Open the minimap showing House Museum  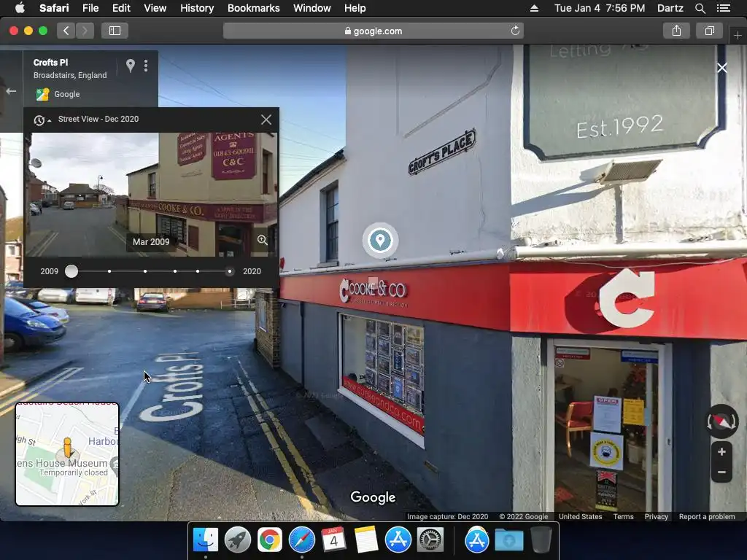pos(67,454)
